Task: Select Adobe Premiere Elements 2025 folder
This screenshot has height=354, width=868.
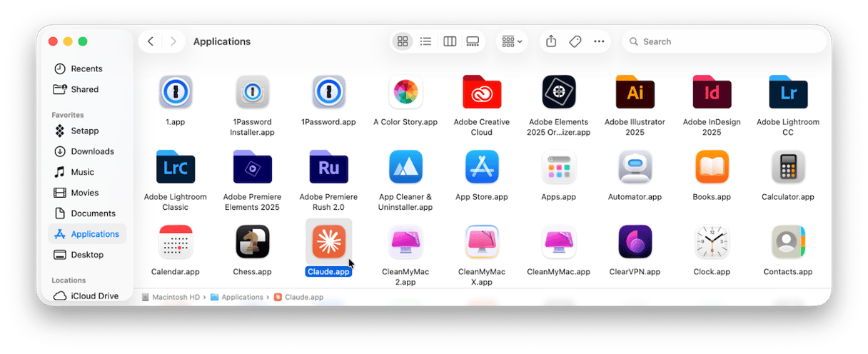Action: pyautogui.click(x=252, y=167)
